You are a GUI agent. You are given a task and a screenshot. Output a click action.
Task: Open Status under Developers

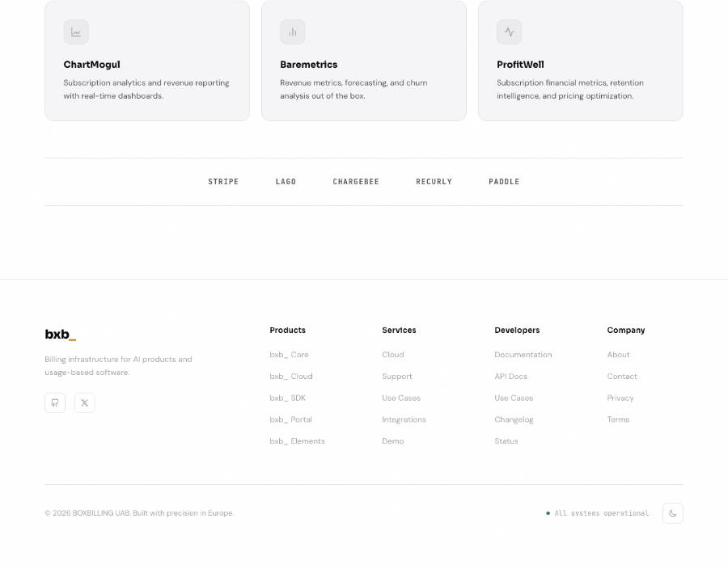[506, 441]
